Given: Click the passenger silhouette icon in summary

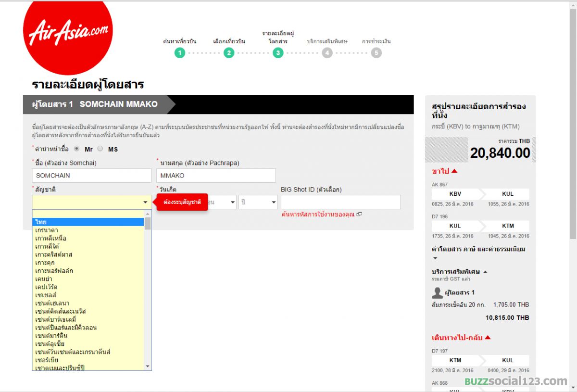Looking at the screenshot, I should 437,292.
